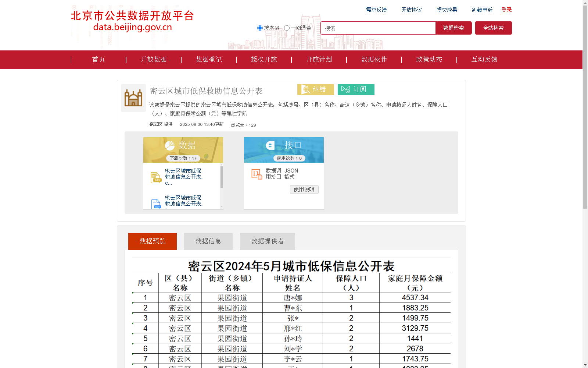Open 开放计划 navigation item
Image resolution: width=588 pixels, height=368 pixels.
(319, 60)
